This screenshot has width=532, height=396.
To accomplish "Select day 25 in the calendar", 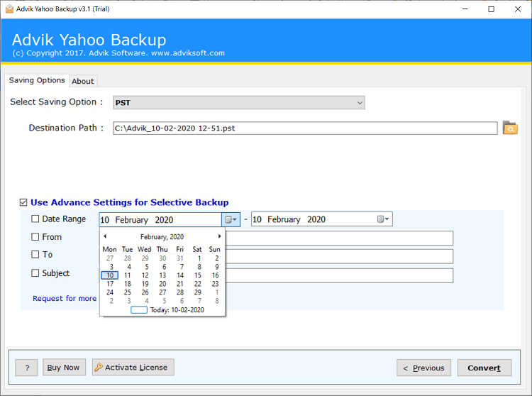I will pos(127,292).
